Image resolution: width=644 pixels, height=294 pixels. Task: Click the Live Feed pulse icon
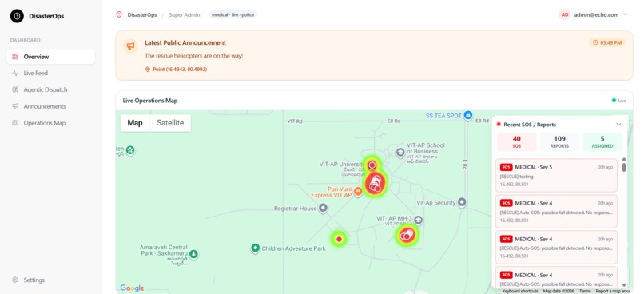[x=15, y=73]
